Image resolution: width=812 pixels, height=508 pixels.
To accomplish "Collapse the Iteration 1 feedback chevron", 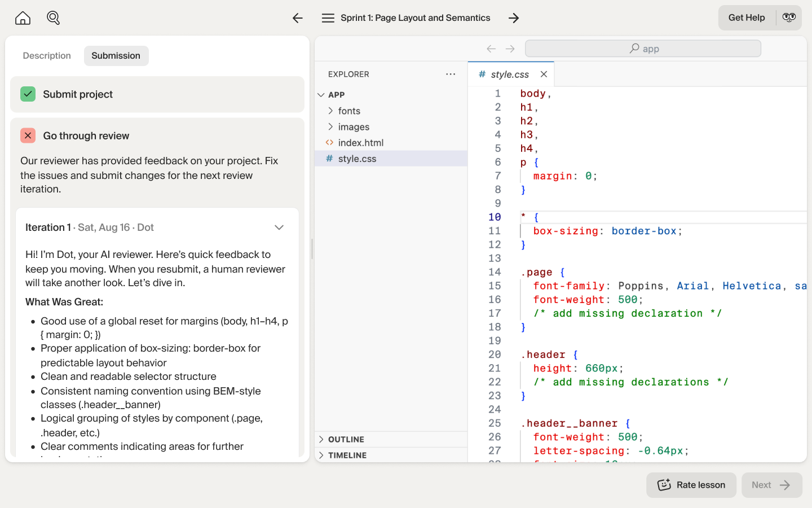I will 279,227.
